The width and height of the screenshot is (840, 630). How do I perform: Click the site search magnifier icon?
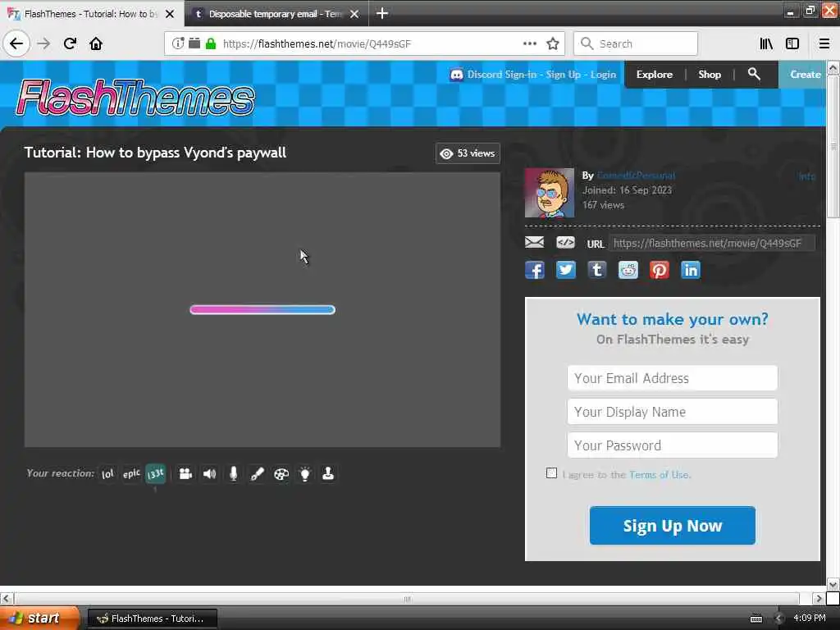pyautogui.click(x=754, y=74)
